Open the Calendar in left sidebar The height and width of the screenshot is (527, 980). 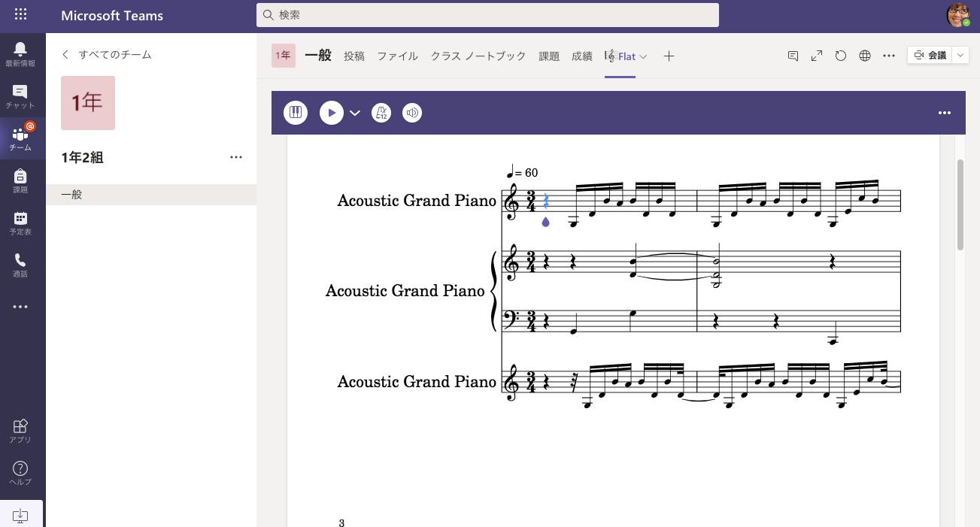coord(20,223)
